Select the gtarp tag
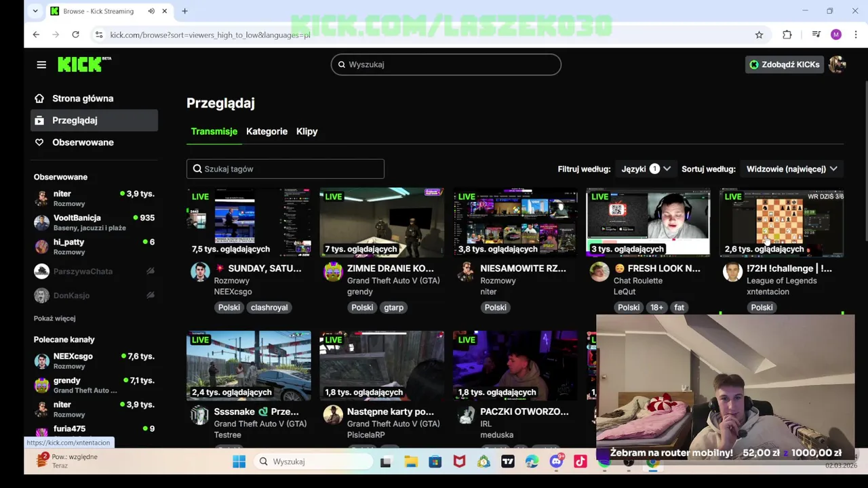Image resolution: width=868 pixels, height=488 pixels. pos(393,308)
